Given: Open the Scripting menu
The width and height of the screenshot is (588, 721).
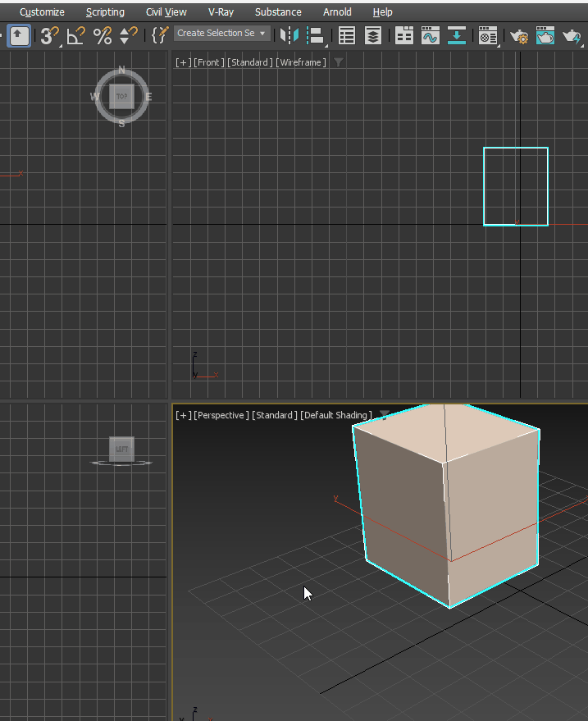Looking at the screenshot, I should tap(105, 12).
